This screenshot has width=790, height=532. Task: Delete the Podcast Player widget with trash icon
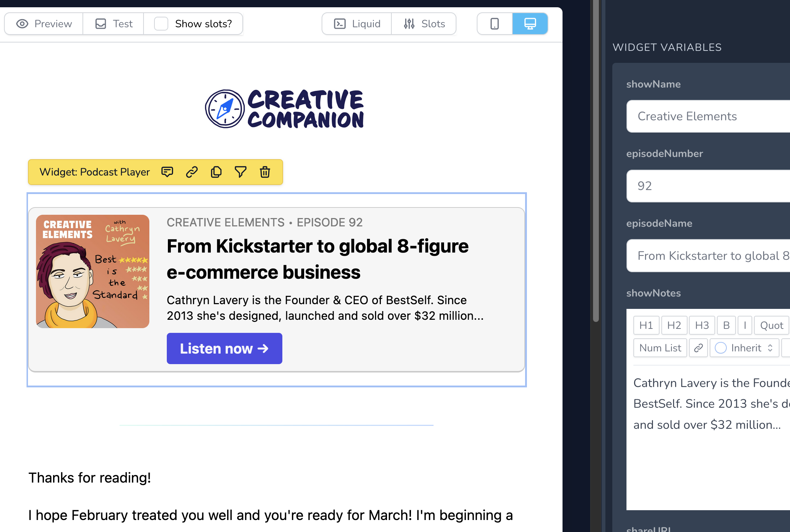coord(265,172)
